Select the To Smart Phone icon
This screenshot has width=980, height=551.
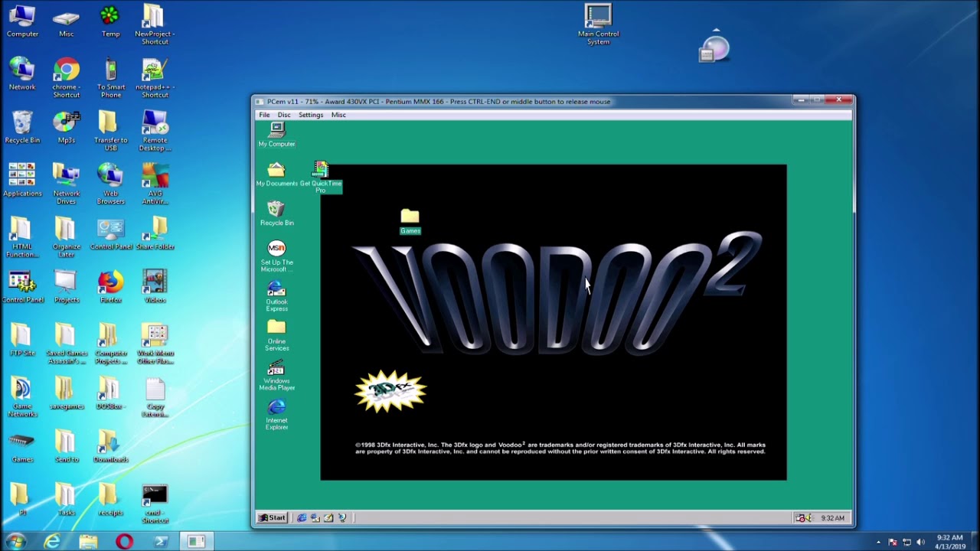click(110, 78)
